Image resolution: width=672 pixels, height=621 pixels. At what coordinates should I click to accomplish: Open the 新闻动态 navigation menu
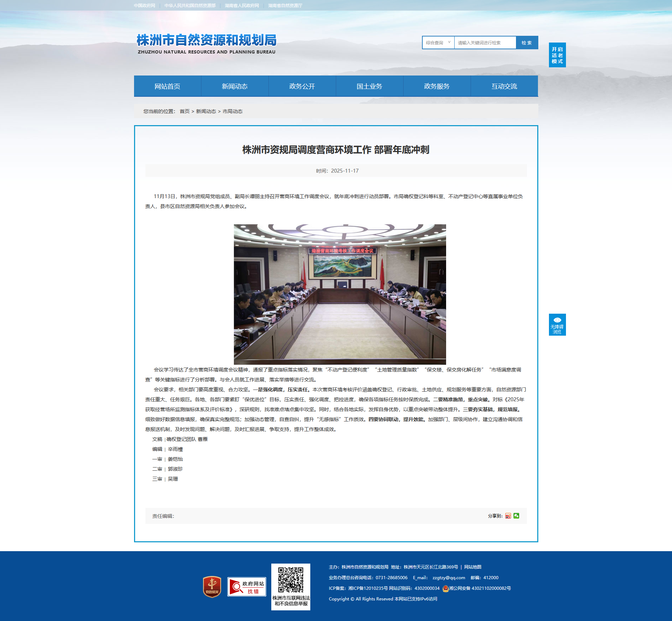[x=235, y=86]
